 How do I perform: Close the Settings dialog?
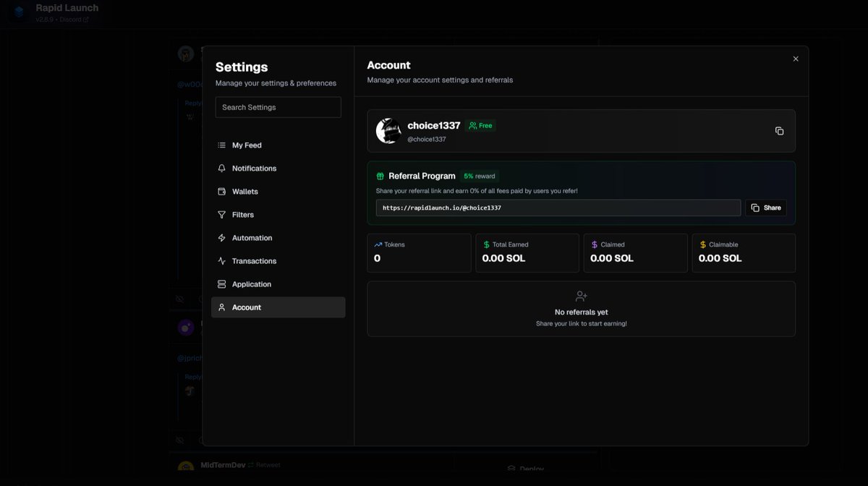tap(796, 59)
